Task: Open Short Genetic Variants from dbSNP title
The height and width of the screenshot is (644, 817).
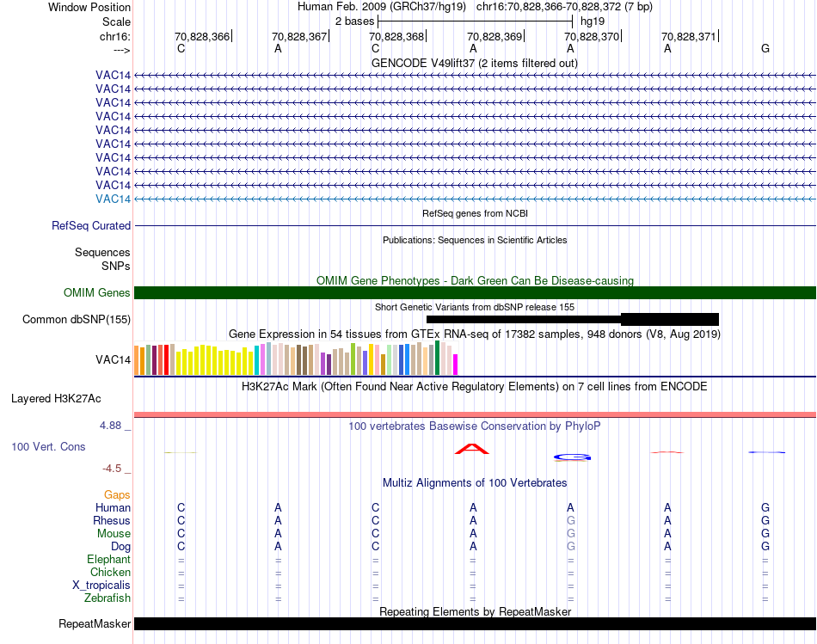Action: pyautogui.click(x=475, y=307)
